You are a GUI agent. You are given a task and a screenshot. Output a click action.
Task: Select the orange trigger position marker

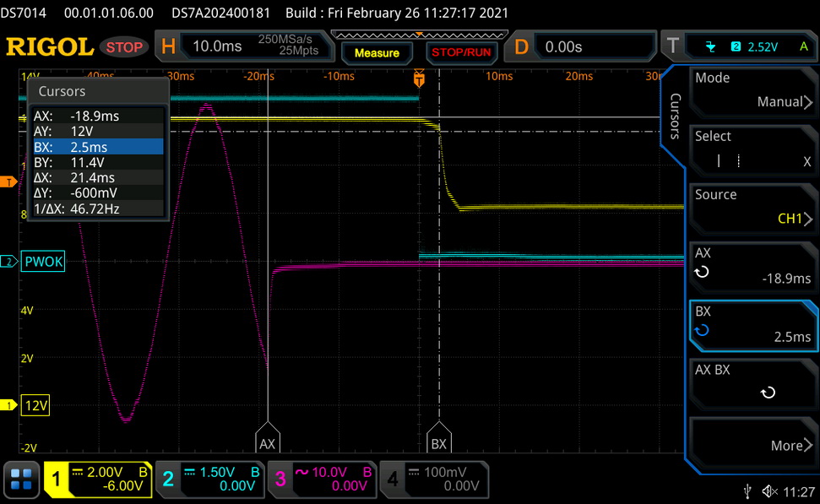[419, 78]
